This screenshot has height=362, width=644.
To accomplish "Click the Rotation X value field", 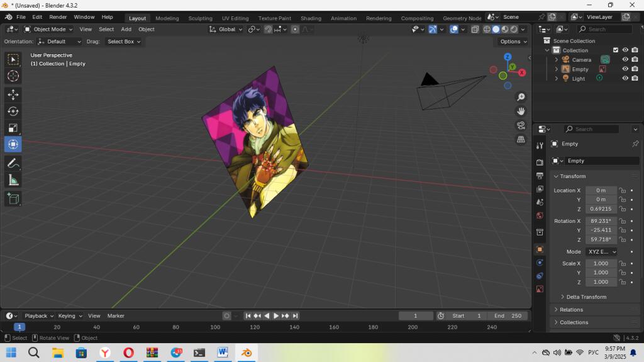I will (x=601, y=221).
